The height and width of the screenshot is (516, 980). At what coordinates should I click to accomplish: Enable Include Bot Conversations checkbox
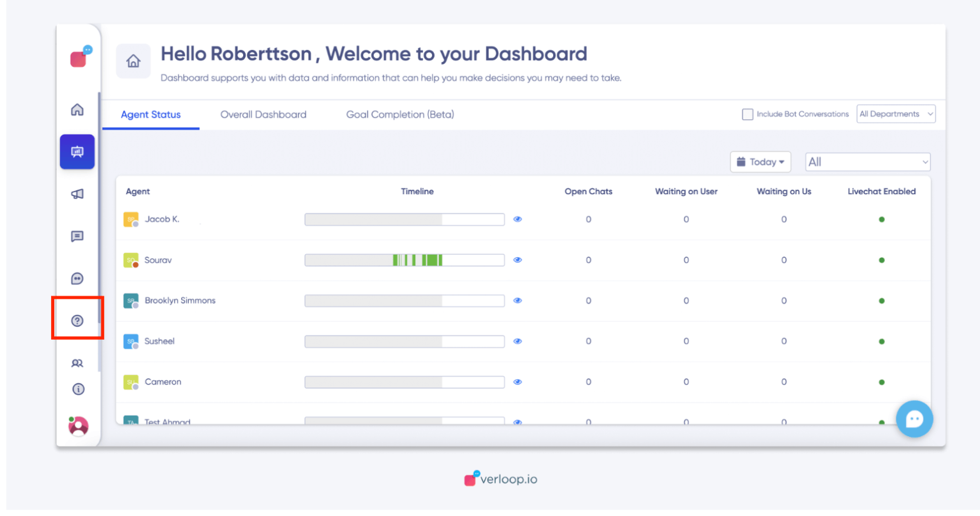pyautogui.click(x=747, y=114)
